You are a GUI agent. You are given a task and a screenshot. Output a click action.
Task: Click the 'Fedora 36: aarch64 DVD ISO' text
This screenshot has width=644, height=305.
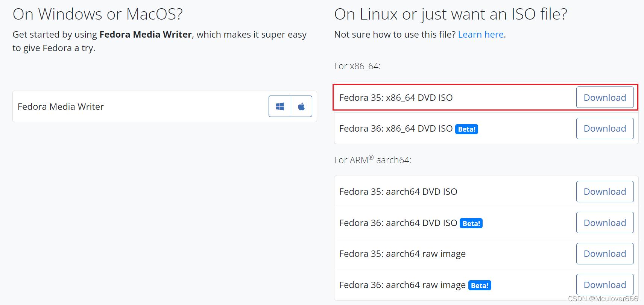tap(398, 223)
